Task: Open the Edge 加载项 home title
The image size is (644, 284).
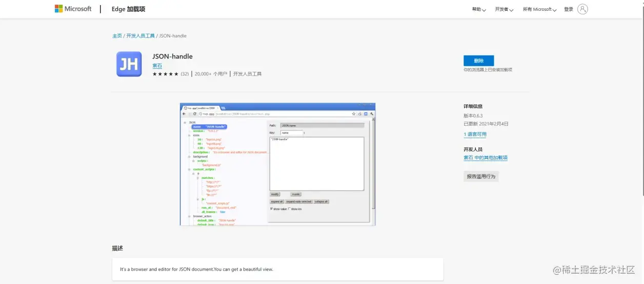Action: click(x=128, y=9)
